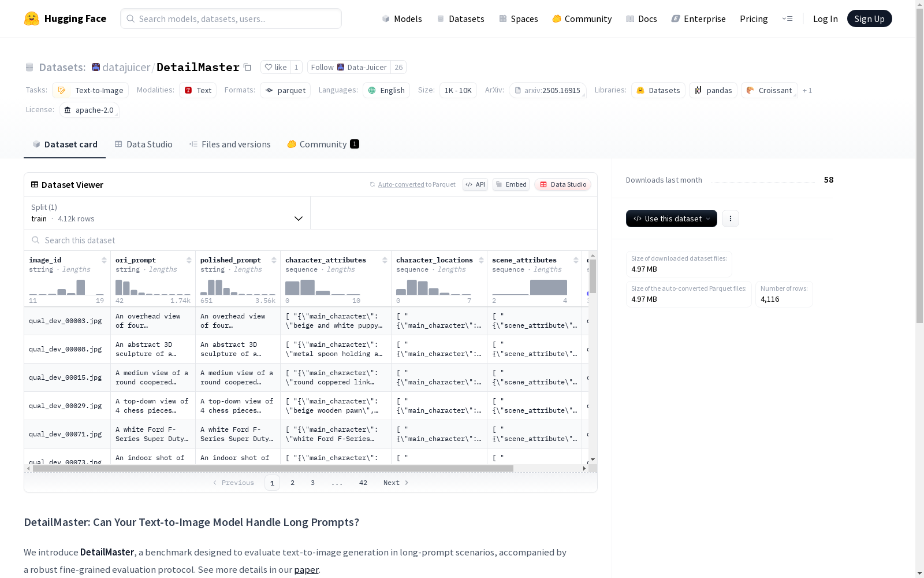924x578 pixels.
Task: Open the apache-2.0 license tag
Action: point(89,110)
